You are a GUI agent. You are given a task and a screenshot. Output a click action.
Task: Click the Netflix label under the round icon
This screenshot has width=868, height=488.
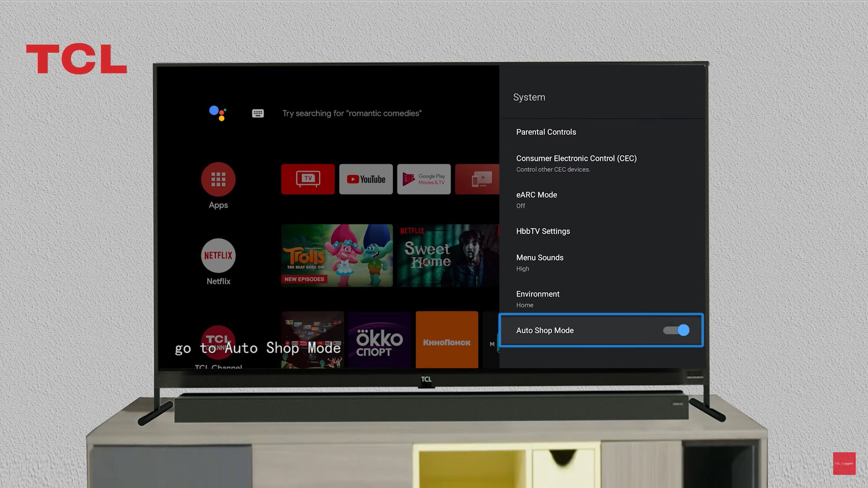click(x=218, y=281)
